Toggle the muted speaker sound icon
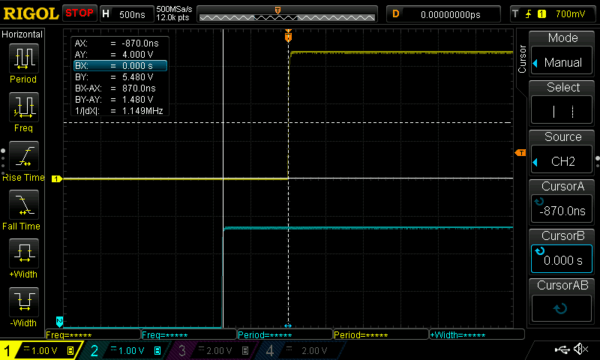This screenshot has width=600, height=360. pyautogui.click(x=581, y=349)
